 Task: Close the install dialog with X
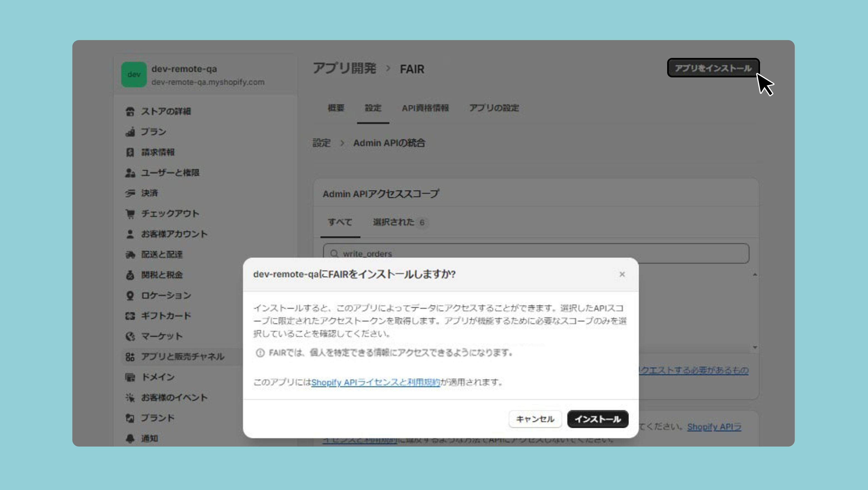(622, 275)
